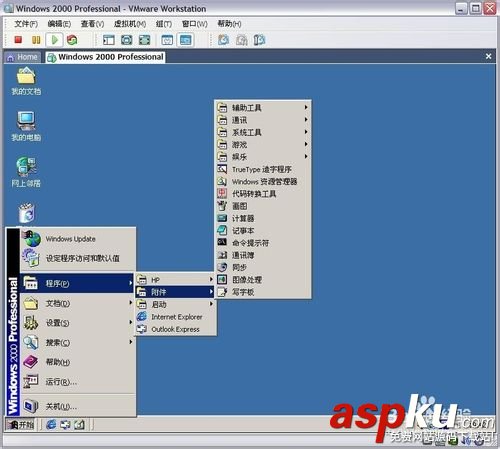This screenshot has height=449, width=500.
Task: Expand the 搜索(C) Start menu entry
Action: (78, 342)
